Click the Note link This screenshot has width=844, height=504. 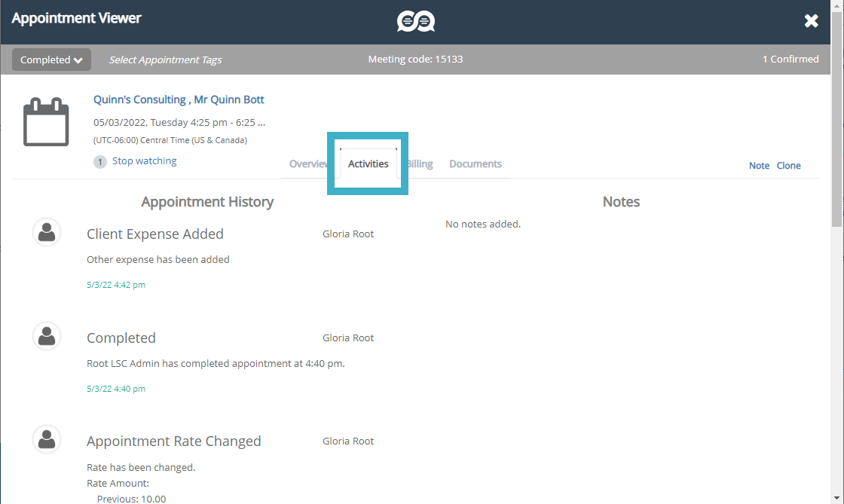click(759, 166)
